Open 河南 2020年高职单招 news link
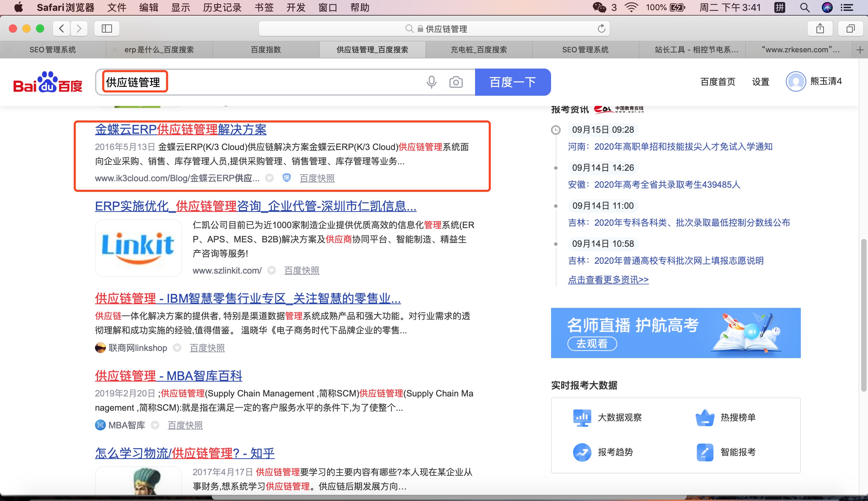This screenshot has height=501, width=868. (670, 147)
